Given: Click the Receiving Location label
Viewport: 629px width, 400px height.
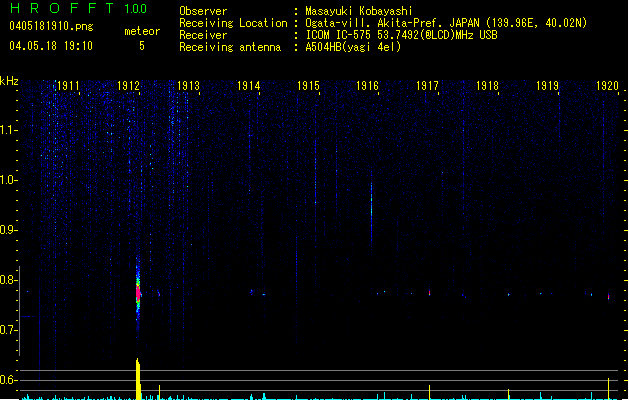Looking at the screenshot, I should pos(233,23).
